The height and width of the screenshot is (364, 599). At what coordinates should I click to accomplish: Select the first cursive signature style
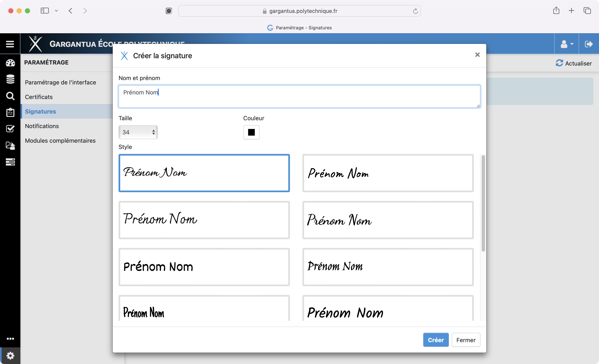(204, 173)
